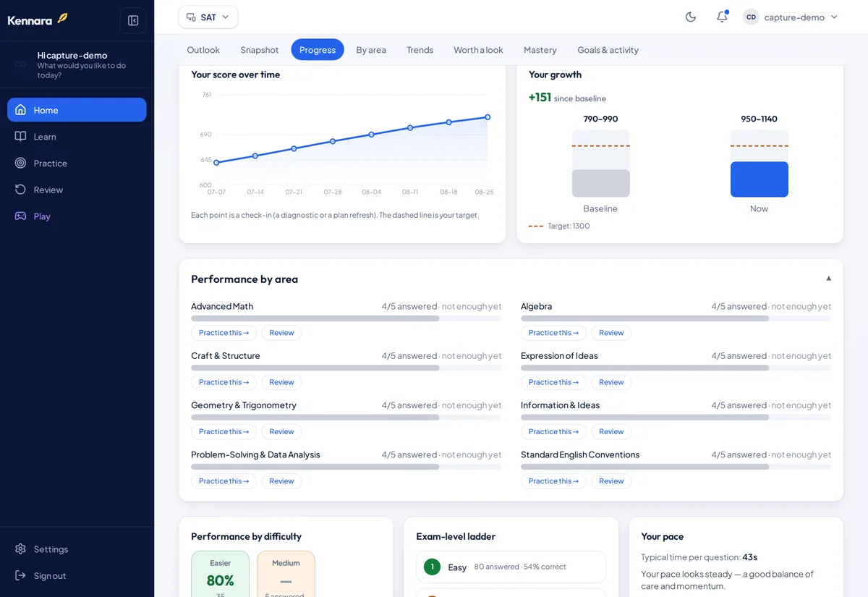Open Practice in the sidebar
Image resolution: width=868 pixels, height=597 pixels.
(x=77, y=163)
